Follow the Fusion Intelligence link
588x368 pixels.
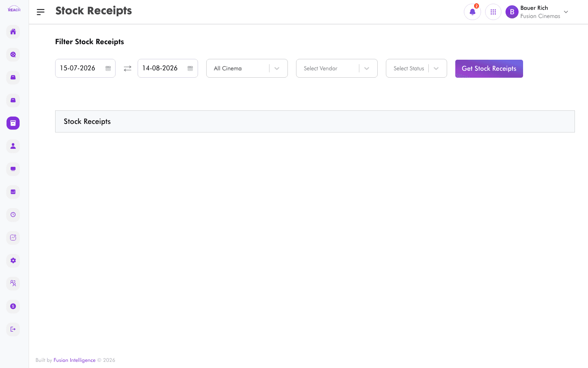click(74, 360)
